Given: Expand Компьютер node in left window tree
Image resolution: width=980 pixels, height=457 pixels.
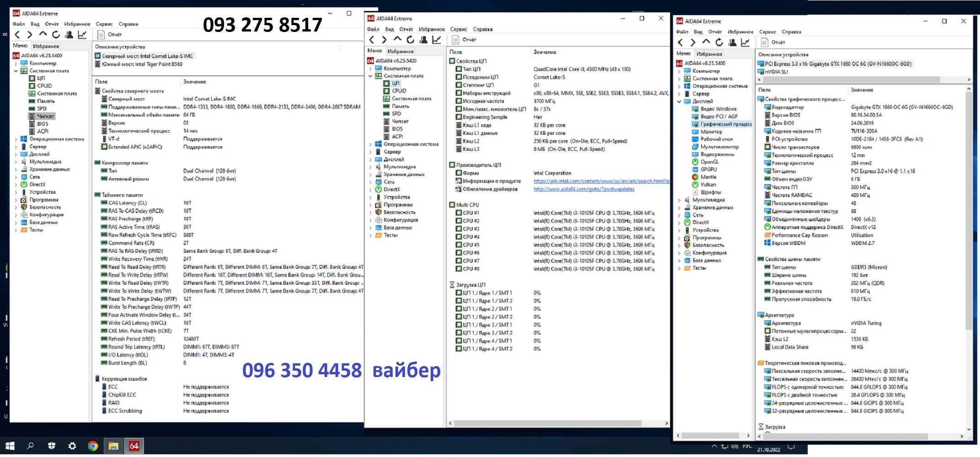Looking at the screenshot, I should click(16, 64).
